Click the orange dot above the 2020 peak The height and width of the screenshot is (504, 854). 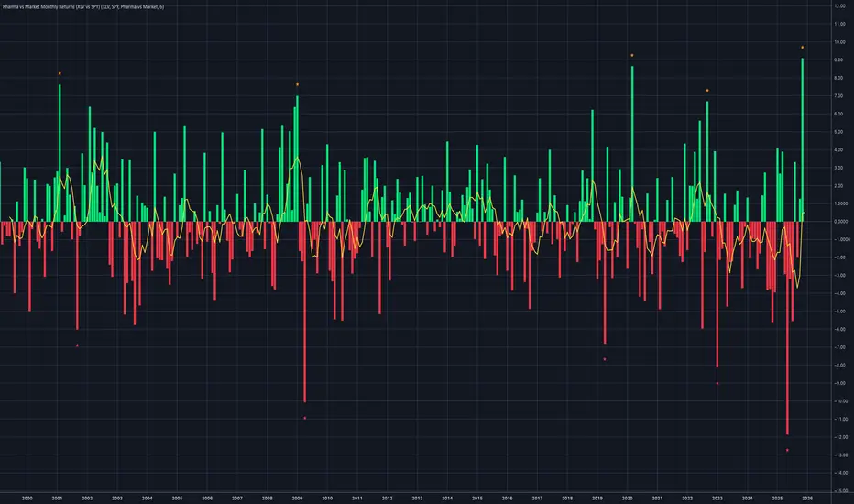[632, 55]
